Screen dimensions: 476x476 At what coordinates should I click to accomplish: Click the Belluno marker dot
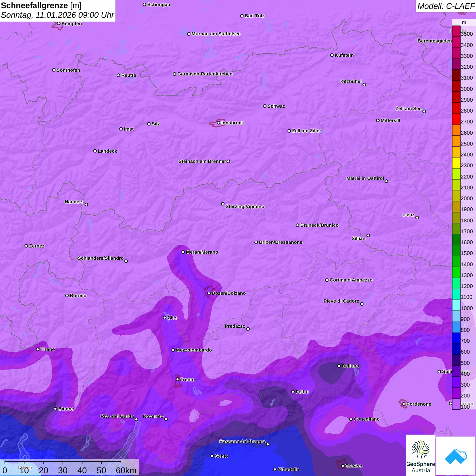pos(339,366)
